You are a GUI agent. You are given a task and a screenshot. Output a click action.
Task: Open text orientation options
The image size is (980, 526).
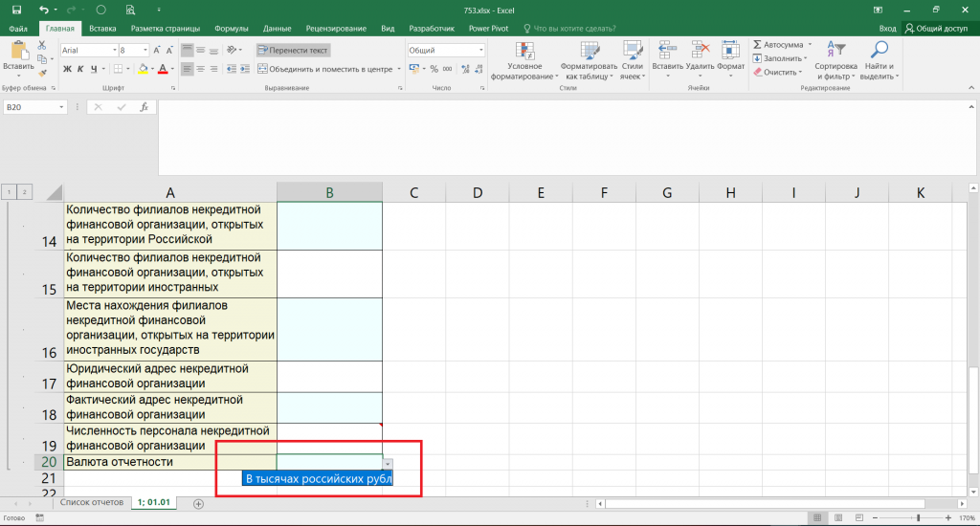point(234,50)
